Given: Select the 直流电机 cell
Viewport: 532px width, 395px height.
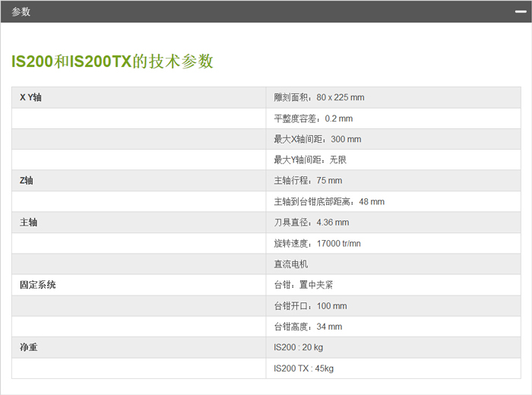Looking at the screenshot, I should coord(393,264).
